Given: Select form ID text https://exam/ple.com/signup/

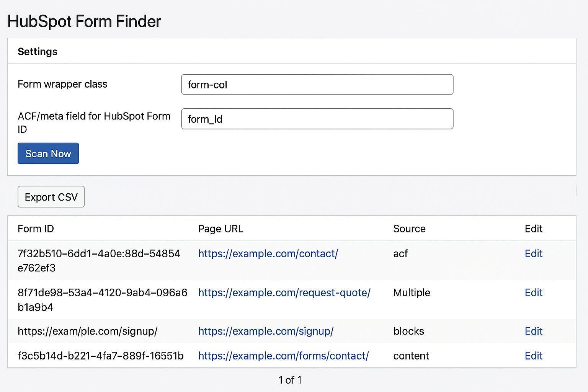Looking at the screenshot, I should 88,332.
